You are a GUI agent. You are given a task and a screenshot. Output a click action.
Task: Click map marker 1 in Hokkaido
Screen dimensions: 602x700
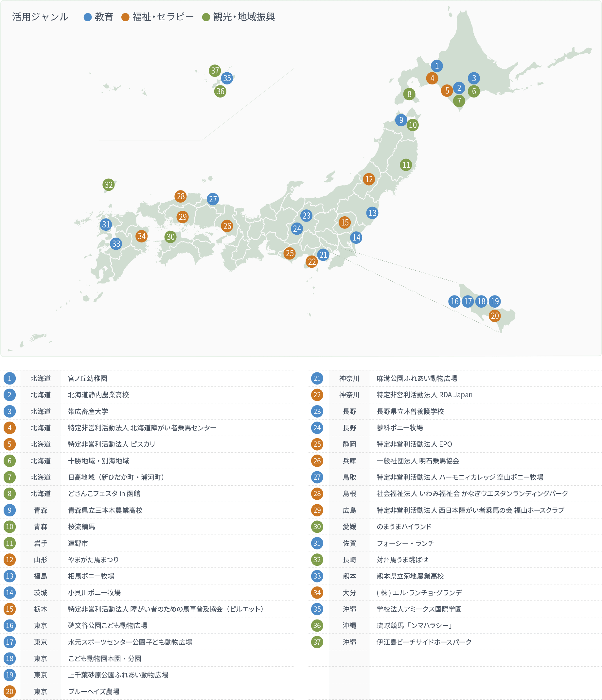tap(437, 66)
